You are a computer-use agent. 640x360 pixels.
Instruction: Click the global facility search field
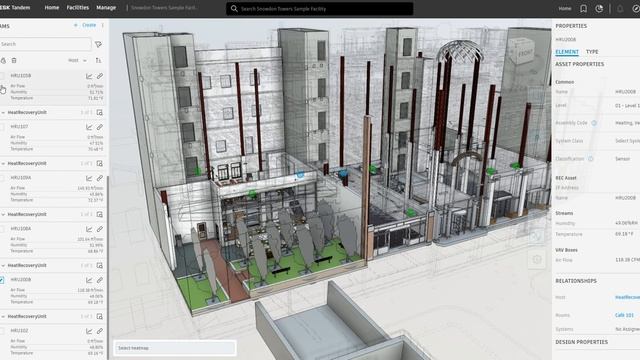tap(320, 9)
